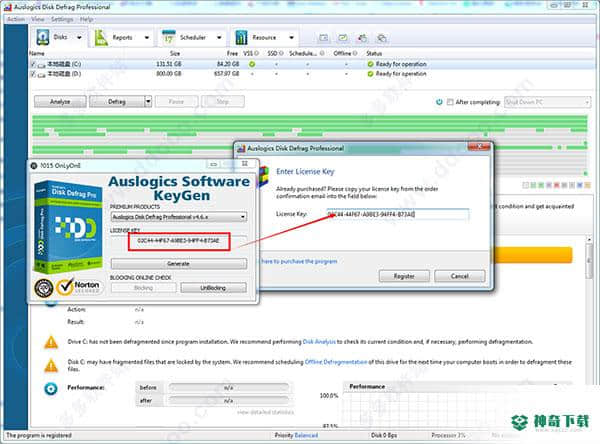Click the Pause button
The height and width of the screenshot is (444, 600).
point(176,101)
